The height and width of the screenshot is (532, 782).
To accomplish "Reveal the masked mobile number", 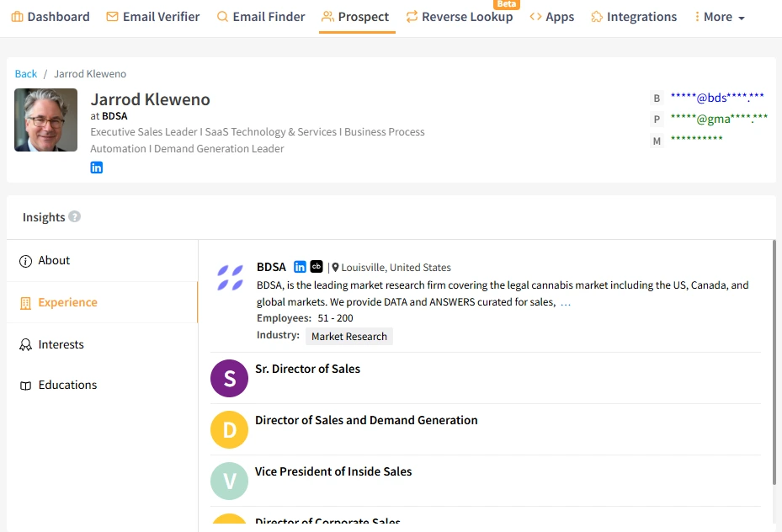I will pyautogui.click(x=696, y=139).
